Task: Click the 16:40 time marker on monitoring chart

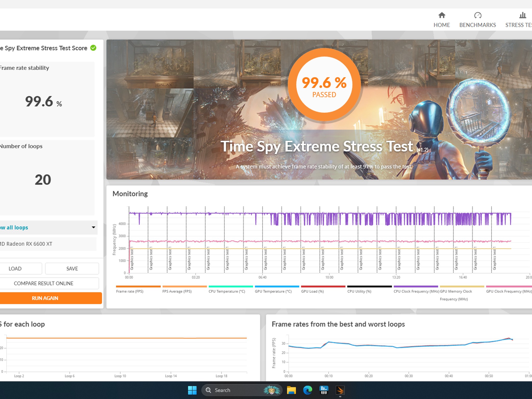Action: 463,277
